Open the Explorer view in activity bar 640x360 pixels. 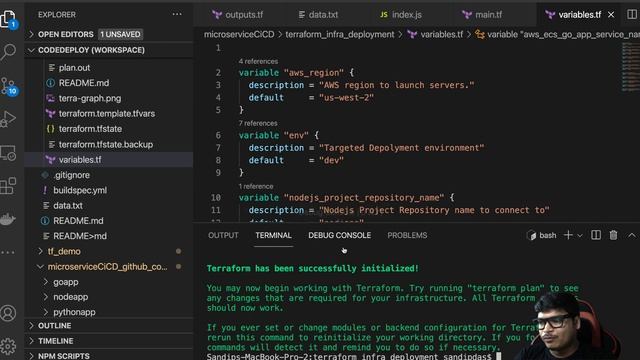[x=8, y=19]
